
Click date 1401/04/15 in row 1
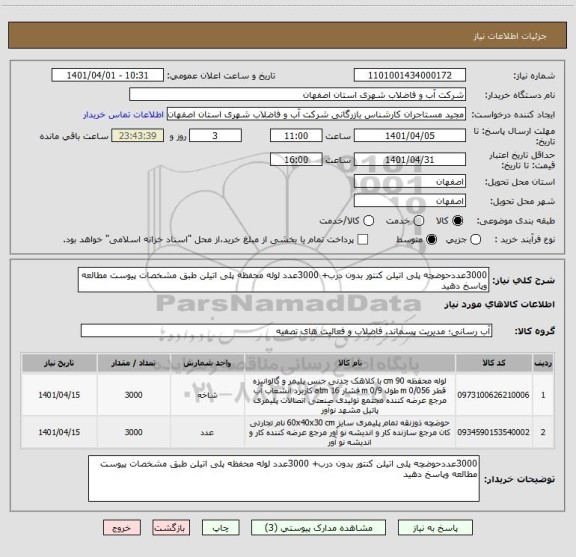coord(59,395)
